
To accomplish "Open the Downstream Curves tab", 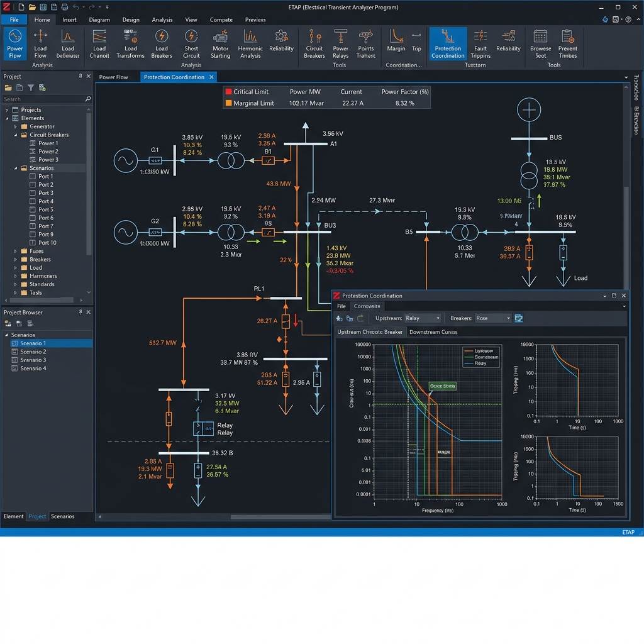I will pyautogui.click(x=433, y=332).
